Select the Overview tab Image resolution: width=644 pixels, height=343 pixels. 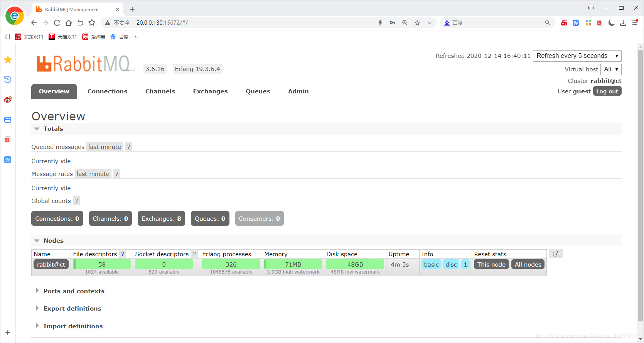point(54,91)
